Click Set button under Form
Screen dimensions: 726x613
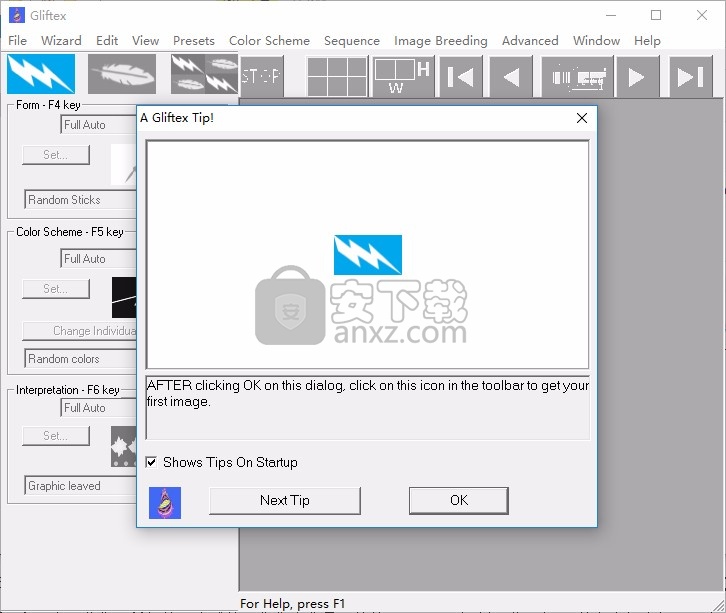coord(56,155)
